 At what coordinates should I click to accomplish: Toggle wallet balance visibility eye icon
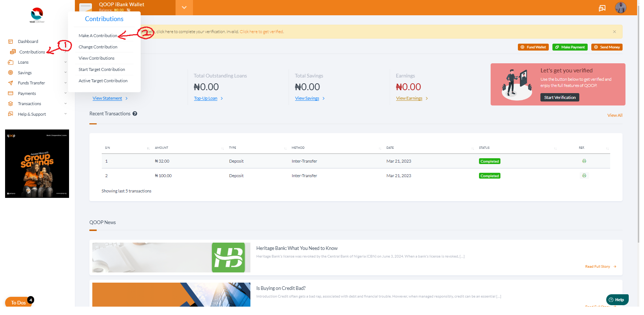click(x=129, y=10)
